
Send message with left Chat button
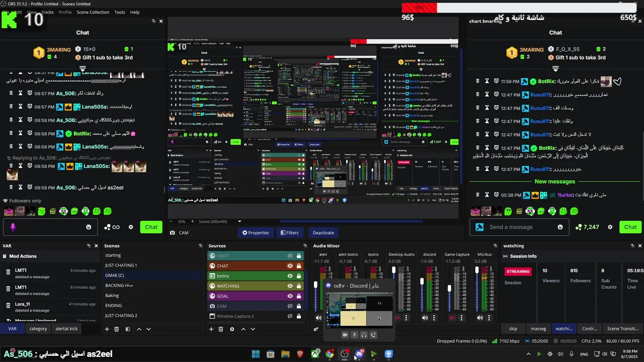click(x=151, y=227)
